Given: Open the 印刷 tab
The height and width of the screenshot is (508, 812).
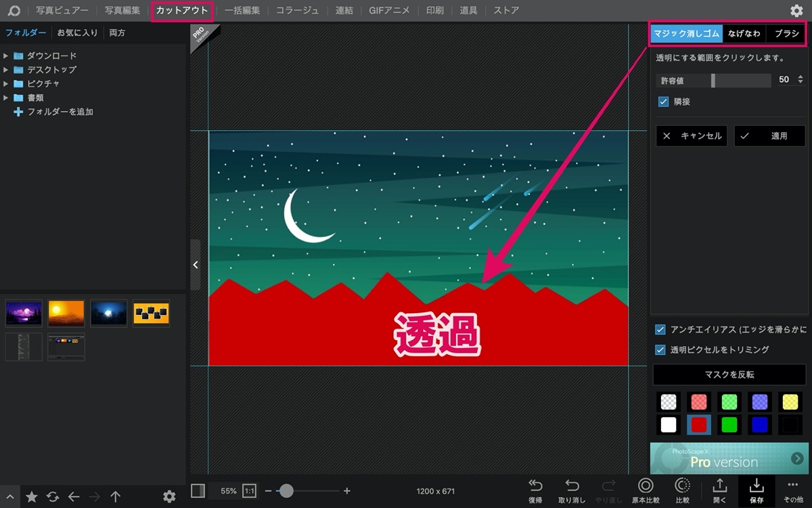Looking at the screenshot, I should 435,10.
